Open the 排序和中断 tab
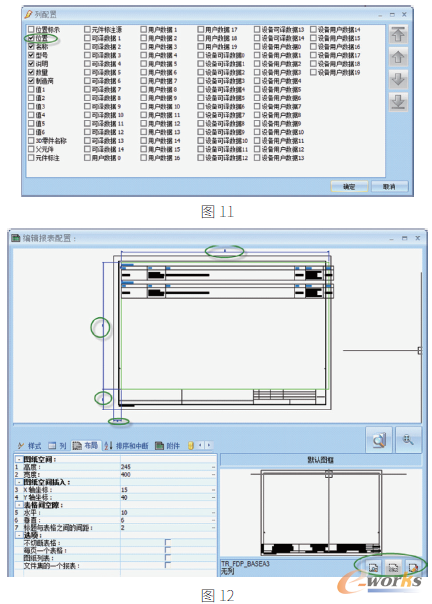 pos(126,446)
